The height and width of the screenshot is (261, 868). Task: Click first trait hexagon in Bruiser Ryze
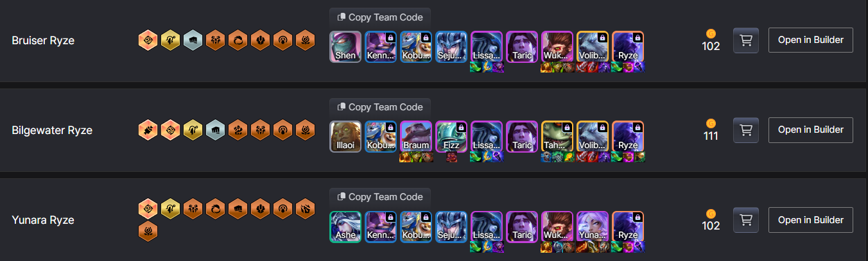pos(148,40)
